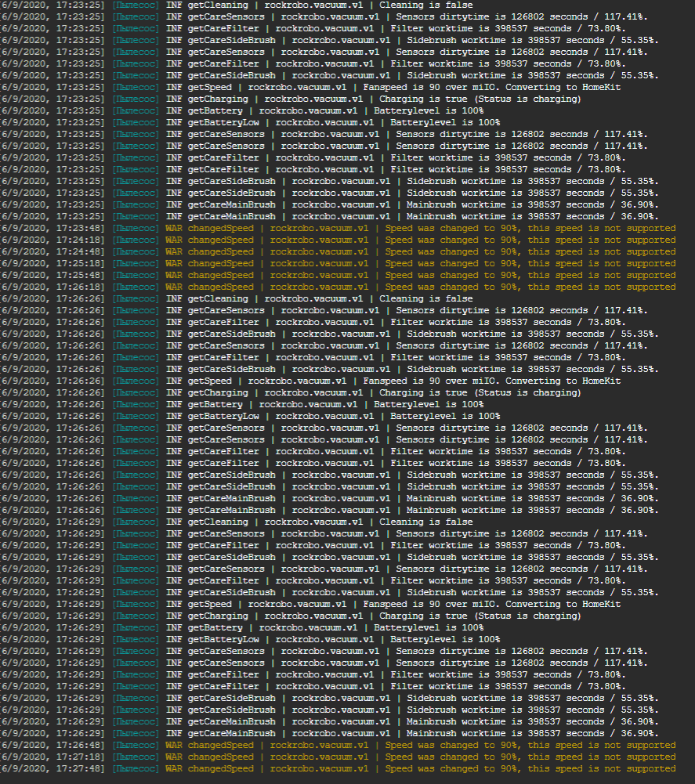This screenshot has width=695, height=784.
Task: Click the 17:26:26 getCleaning 'Cleaning is false' line
Action: click(236, 298)
